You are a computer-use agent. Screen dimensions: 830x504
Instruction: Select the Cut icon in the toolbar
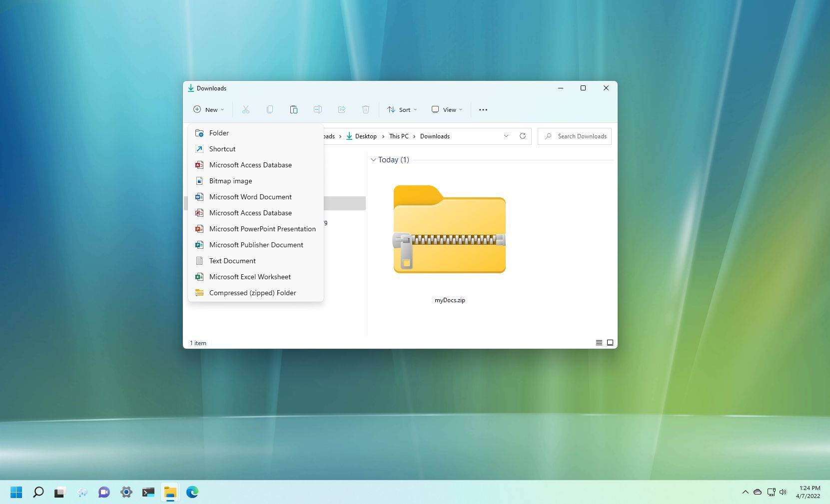[x=245, y=109]
